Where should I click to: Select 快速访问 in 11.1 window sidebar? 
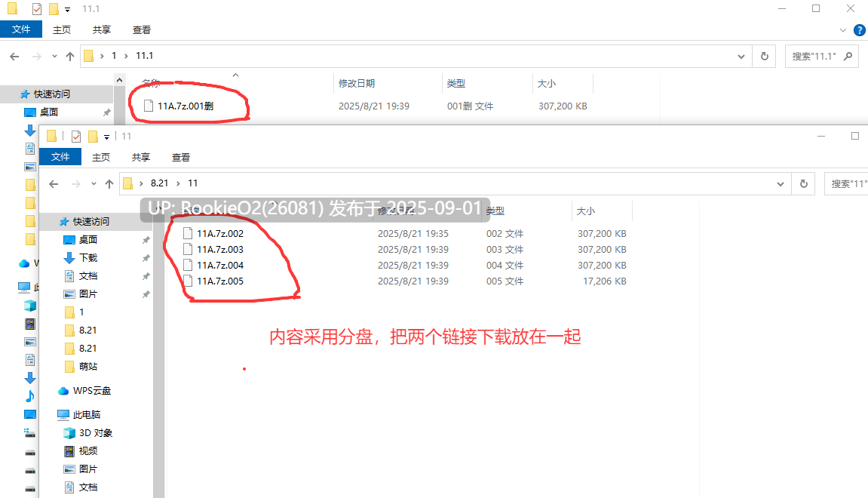[52, 94]
